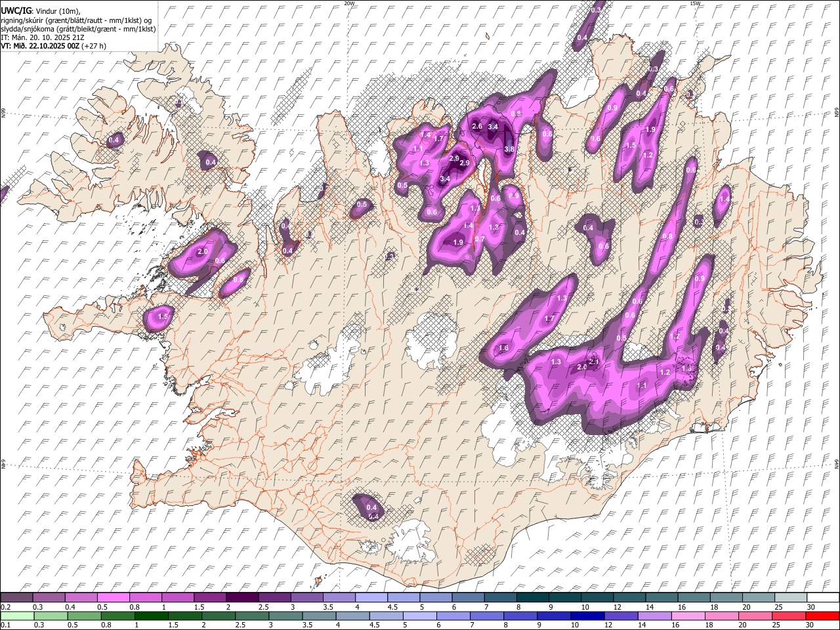Select the 4 blue-gray swatch in lower legend row
Viewport: 840px width, 630px height.
coord(352,616)
